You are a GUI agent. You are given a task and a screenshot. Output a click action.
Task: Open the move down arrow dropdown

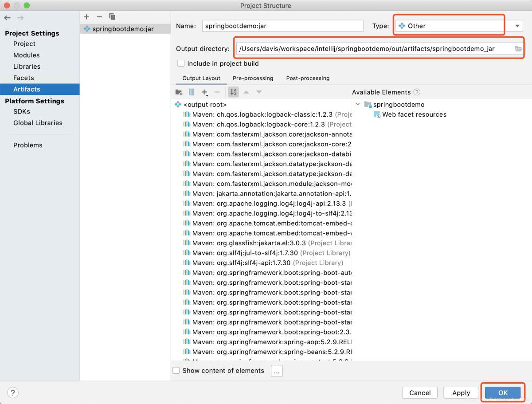[259, 92]
